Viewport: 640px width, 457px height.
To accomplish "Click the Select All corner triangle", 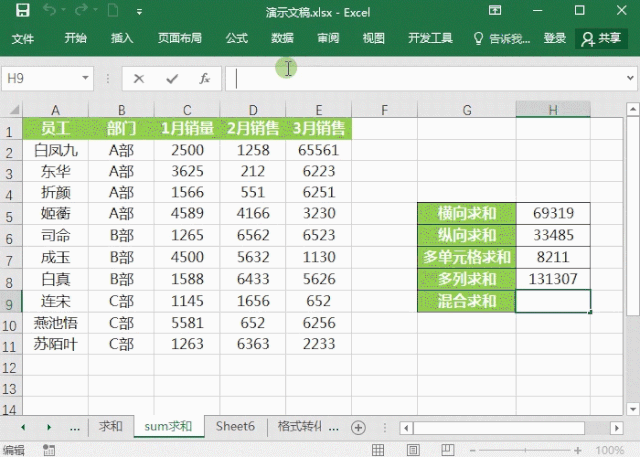I will point(14,110).
